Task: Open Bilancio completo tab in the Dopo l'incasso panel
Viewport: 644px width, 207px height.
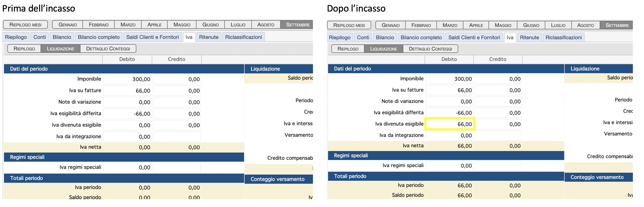Action: 421,37
